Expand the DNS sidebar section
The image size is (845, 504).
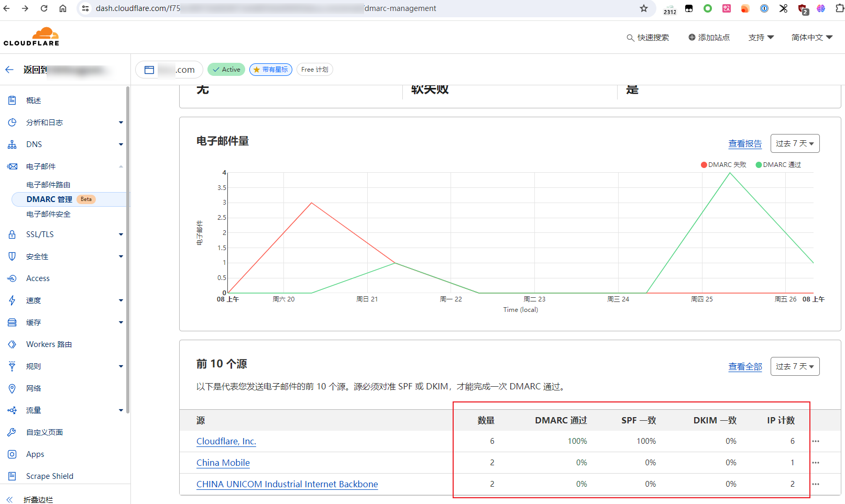(x=121, y=144)
